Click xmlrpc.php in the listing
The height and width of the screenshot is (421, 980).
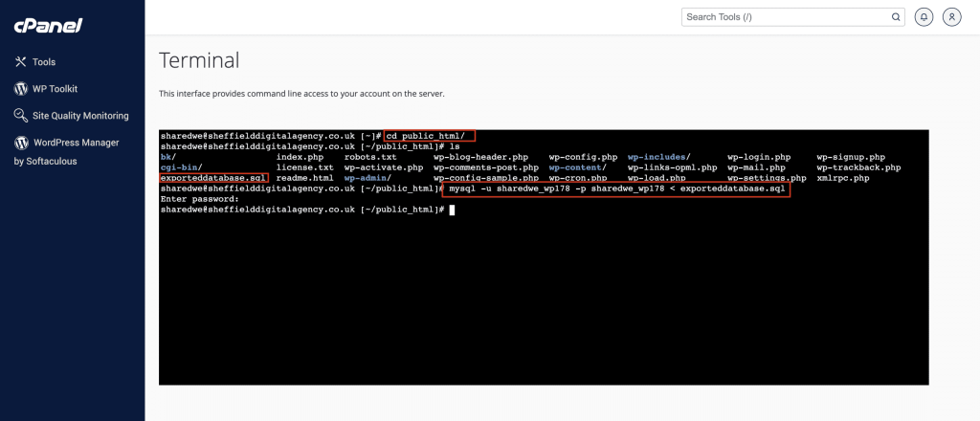[x=843, y=178]
